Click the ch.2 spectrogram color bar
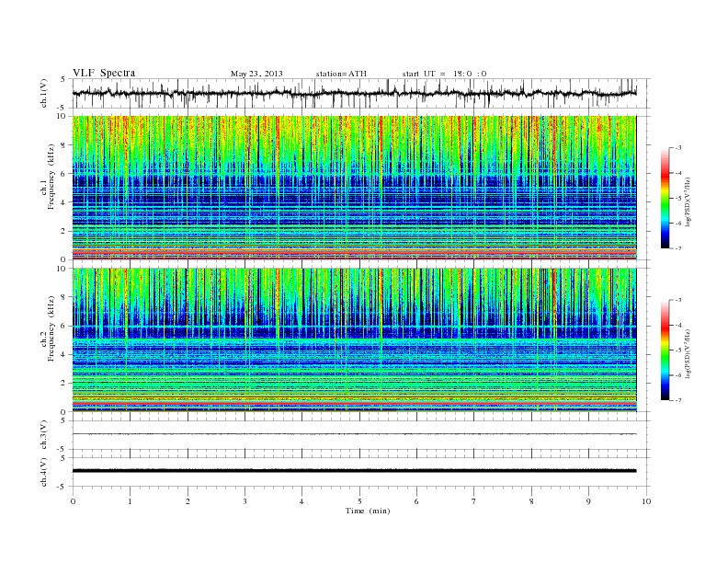The width and height of the screenshot is (728, 563). tap(665, 350)
